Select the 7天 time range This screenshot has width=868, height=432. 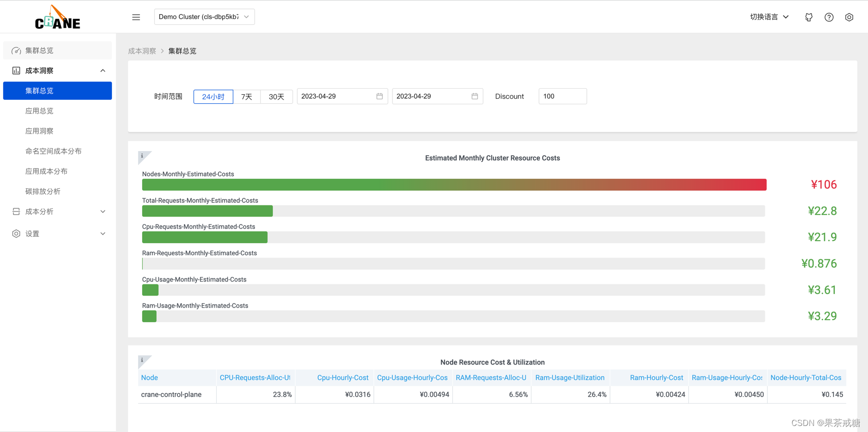(246, 97)
